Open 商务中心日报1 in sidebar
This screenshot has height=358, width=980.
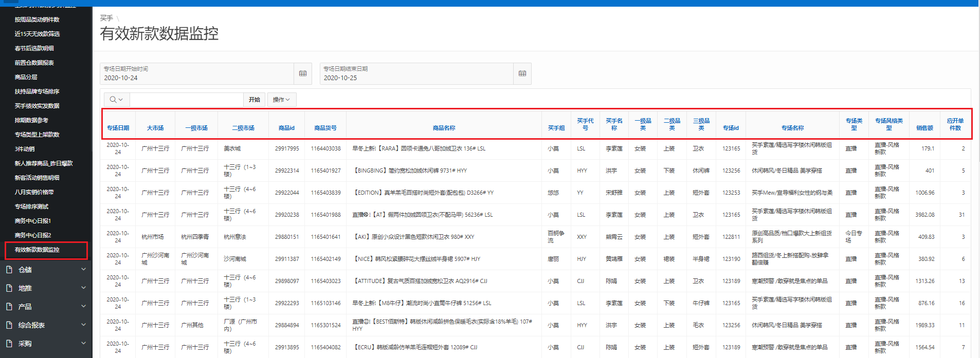click(33, 221)
